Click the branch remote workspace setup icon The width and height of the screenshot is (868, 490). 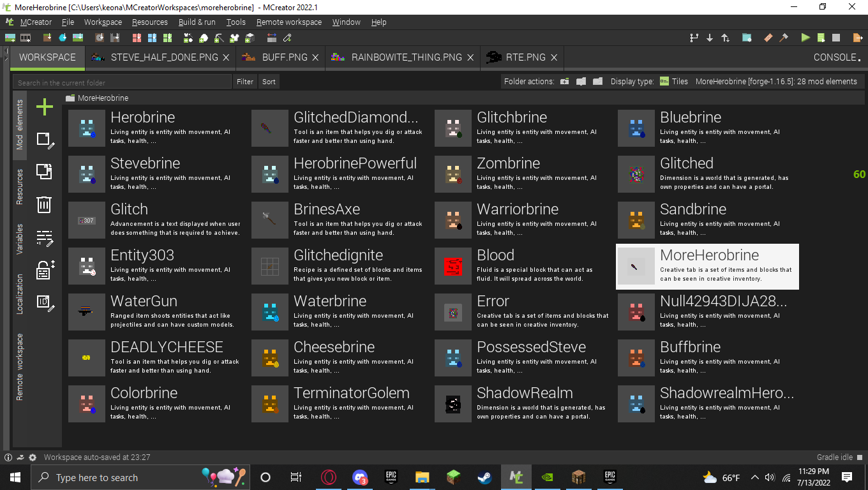point(694,38)
